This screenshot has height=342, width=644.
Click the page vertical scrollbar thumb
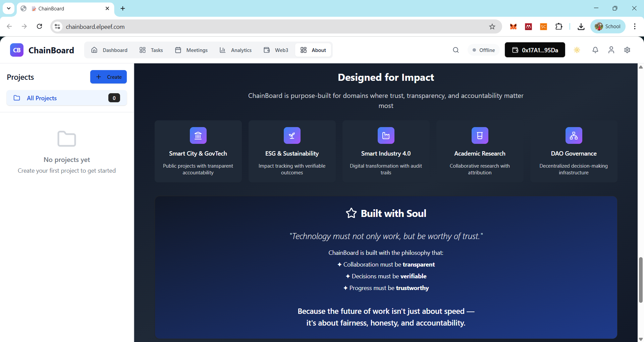(x=641, y=280)
